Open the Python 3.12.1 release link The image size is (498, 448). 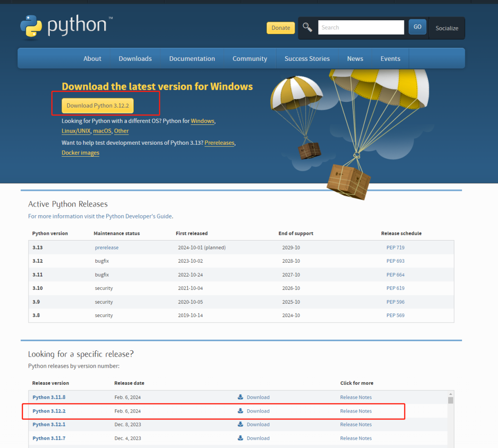49,424
